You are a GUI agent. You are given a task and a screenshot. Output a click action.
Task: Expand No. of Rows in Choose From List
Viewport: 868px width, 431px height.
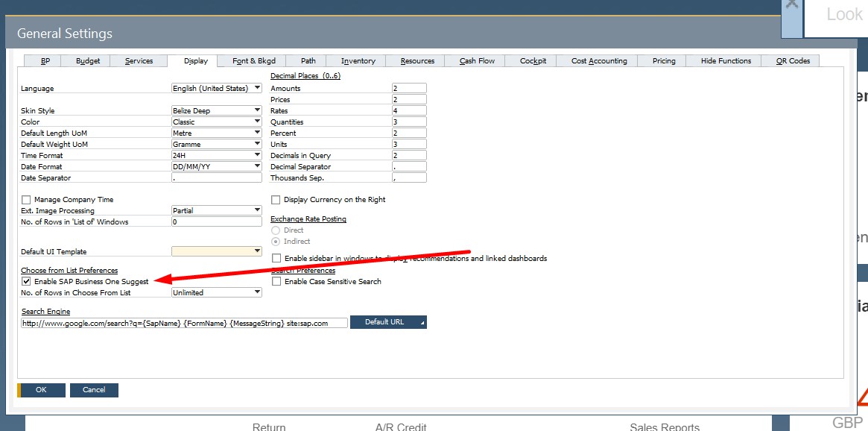coord(256,292)
